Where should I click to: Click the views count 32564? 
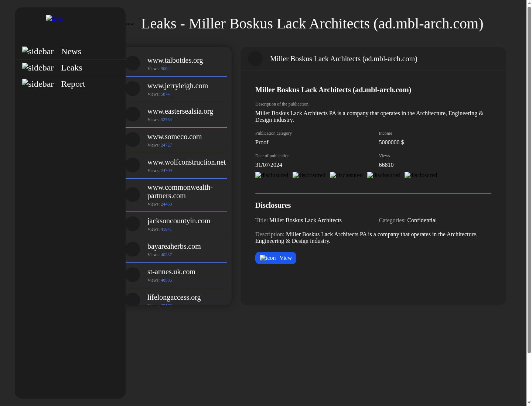pyautogui.click(x=166, y=120)
